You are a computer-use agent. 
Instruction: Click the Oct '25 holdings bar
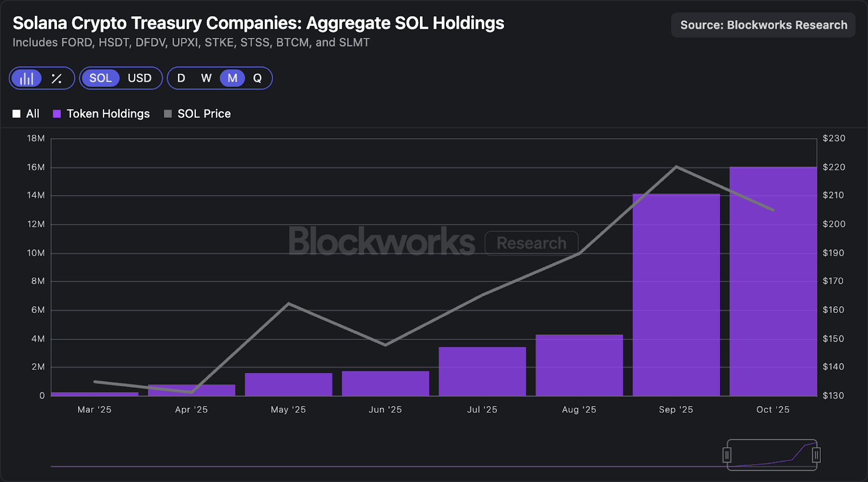(x=773, y=281)
